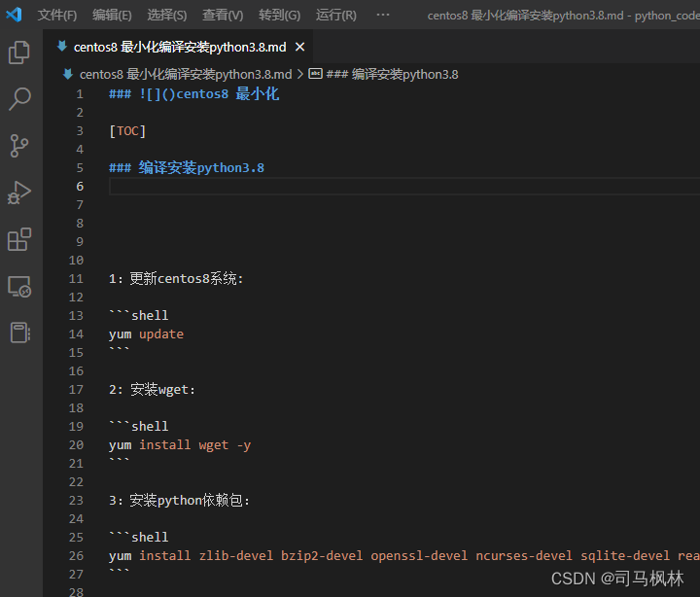Screen dimensions: 700x597
Task: Open the 运行(R) menu
Action: [x=336, y=16]
